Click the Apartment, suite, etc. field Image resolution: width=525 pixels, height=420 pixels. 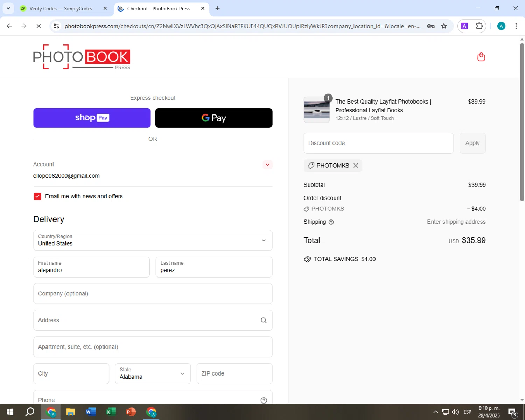click(153, 347)
